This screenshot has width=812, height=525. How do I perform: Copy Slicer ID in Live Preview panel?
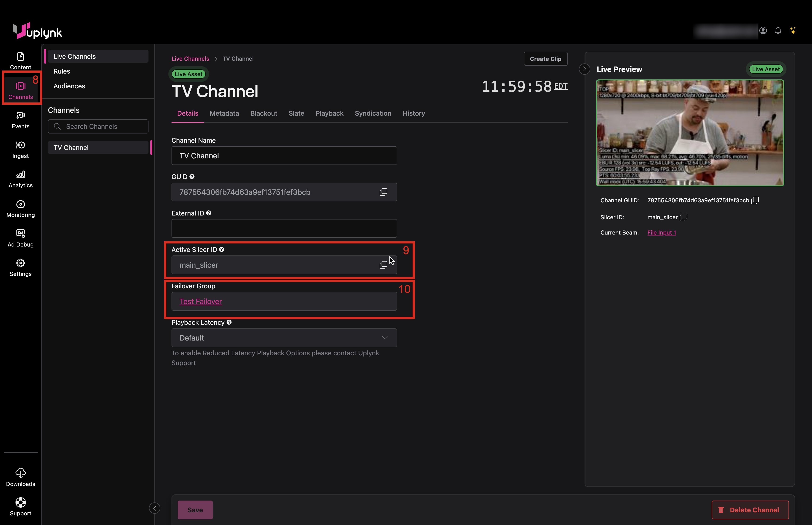(x=683, y=217)
